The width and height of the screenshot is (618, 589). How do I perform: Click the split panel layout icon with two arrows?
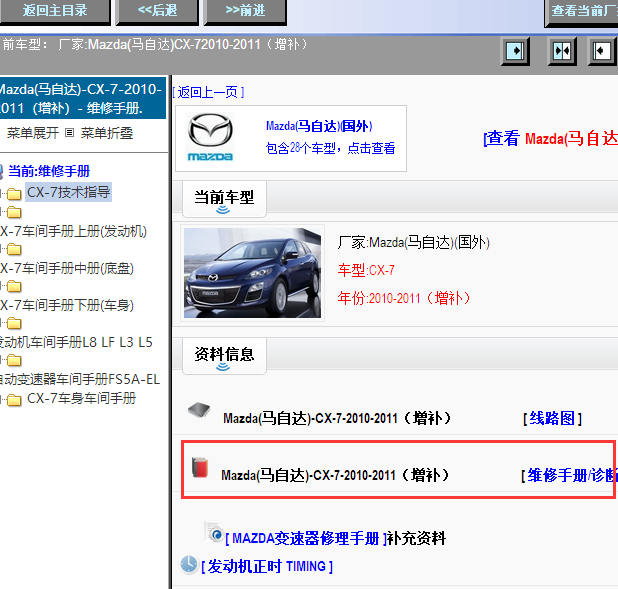(x=562, y=51)
